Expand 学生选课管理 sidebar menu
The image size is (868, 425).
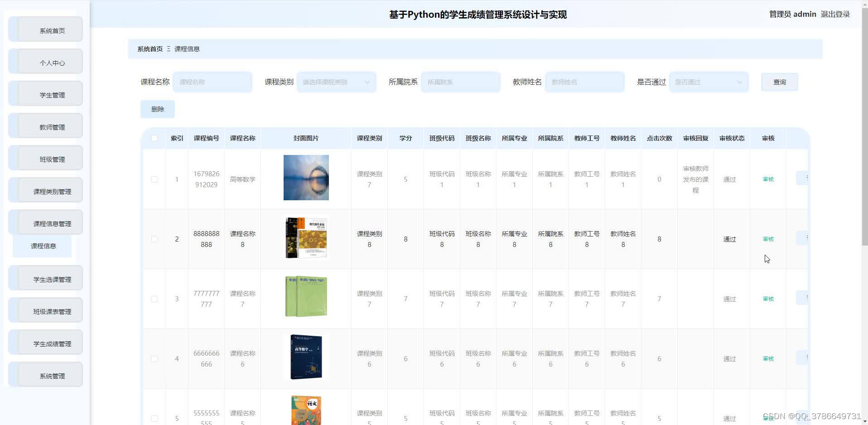(x=45, y=279)
